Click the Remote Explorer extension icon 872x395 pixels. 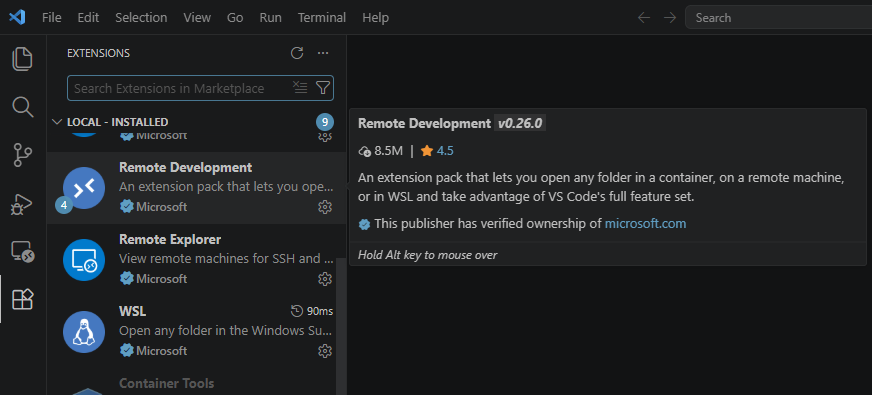84,260
